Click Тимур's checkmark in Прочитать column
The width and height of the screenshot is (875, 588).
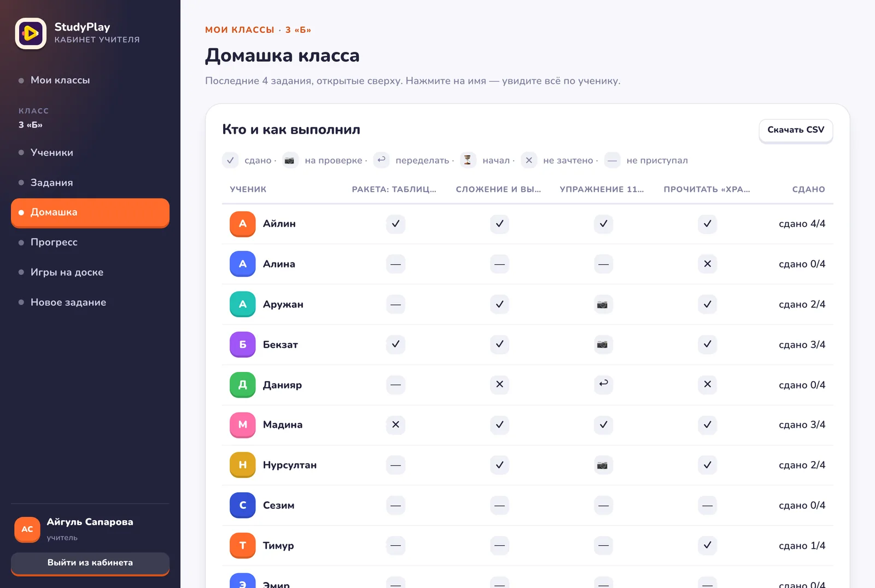coord(707,545)
